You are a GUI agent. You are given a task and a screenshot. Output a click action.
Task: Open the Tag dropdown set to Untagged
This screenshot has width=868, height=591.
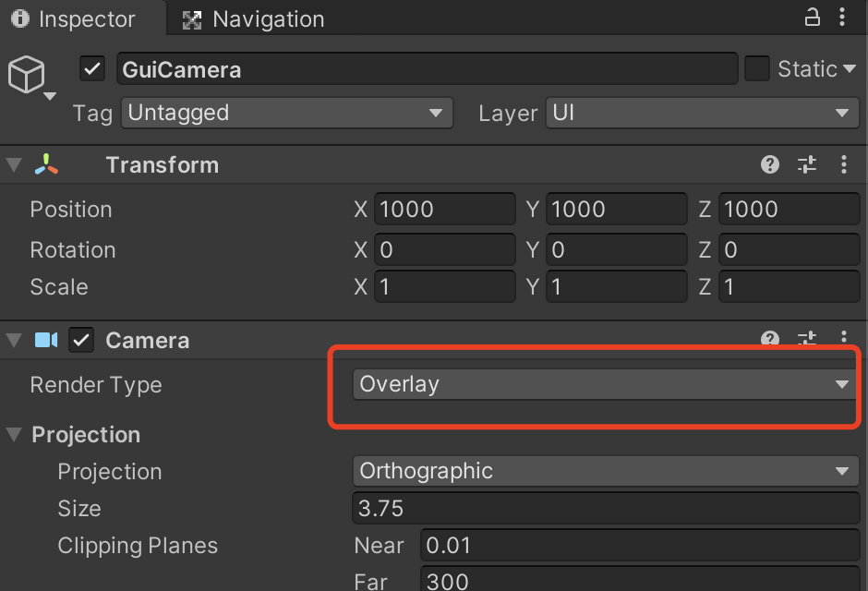coord(287,113)
